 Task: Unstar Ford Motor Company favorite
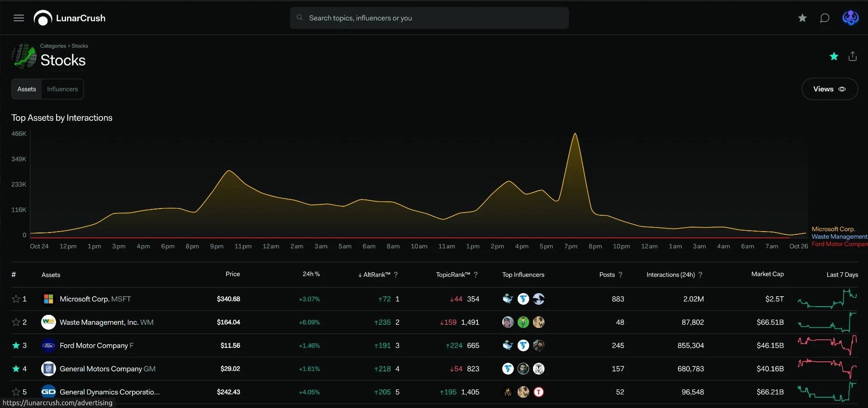(16, 346)
